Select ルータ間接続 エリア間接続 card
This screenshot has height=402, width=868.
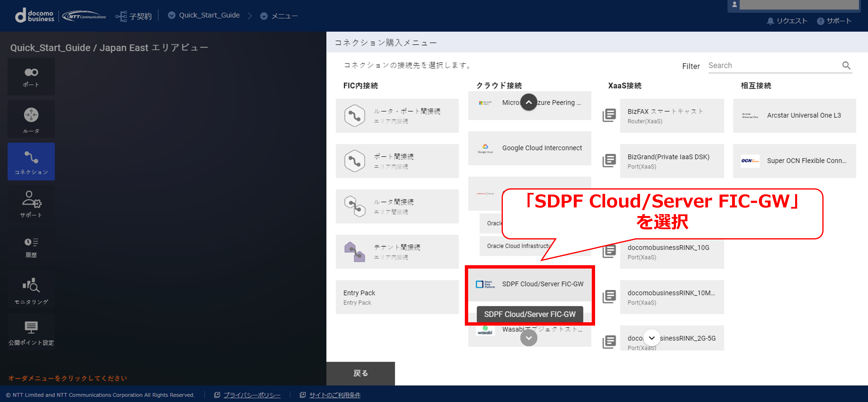coord(397,206)
